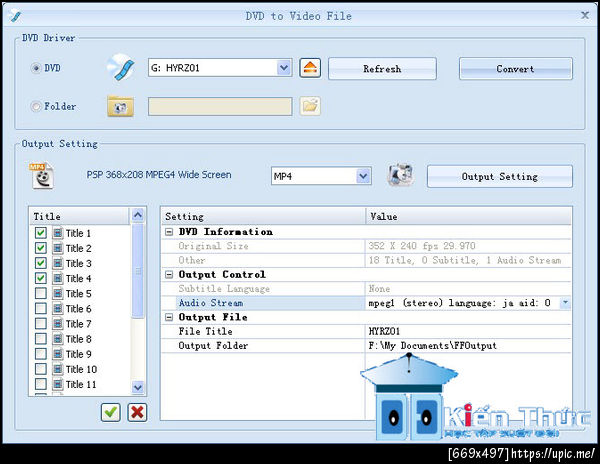This screenshot has height=464, width=600.
Task: Click the Convert button
Action: tap(516, 69)
